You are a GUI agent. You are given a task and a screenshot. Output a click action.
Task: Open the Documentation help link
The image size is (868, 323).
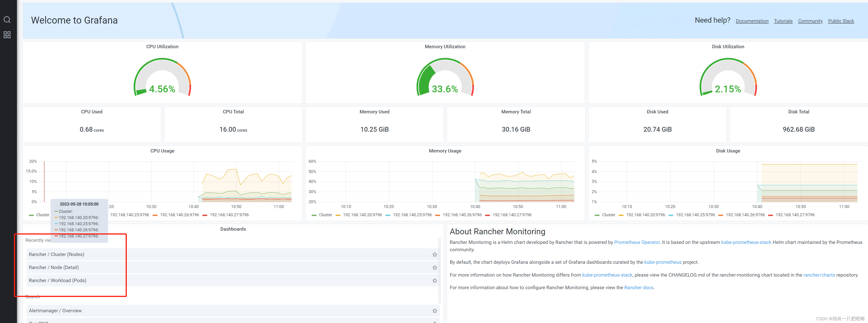[752, 21]
